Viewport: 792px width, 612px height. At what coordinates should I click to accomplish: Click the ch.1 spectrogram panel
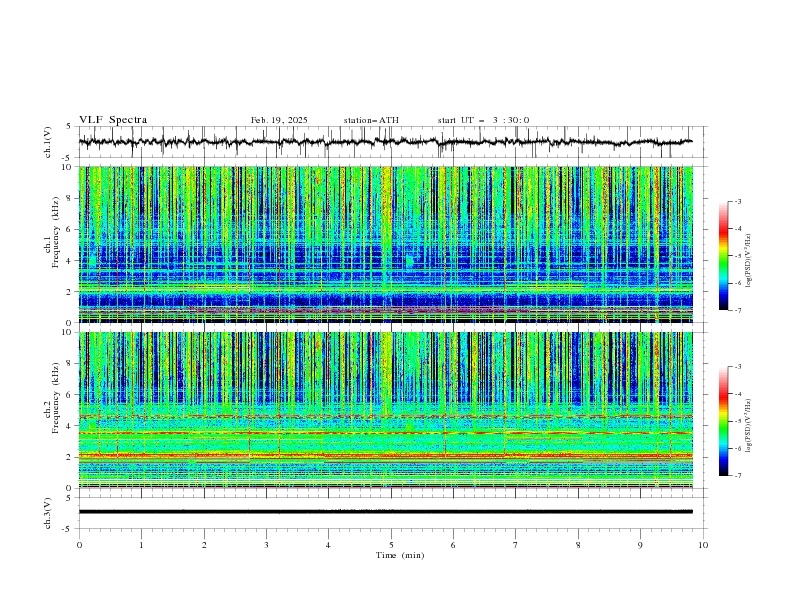pos(386,244)
